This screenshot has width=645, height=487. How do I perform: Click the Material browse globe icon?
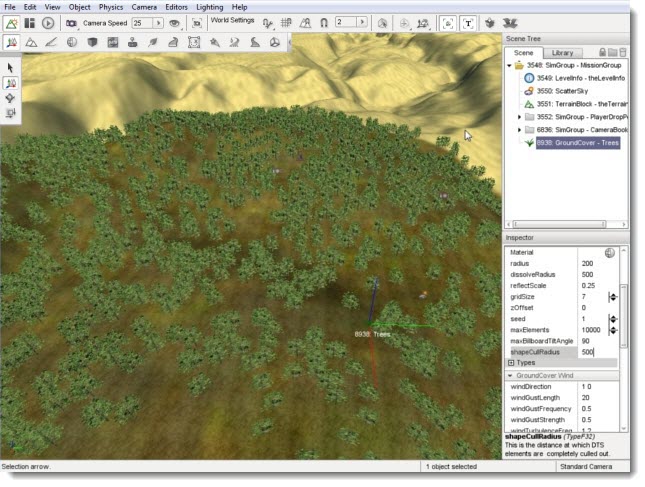(x=609, y=253)
